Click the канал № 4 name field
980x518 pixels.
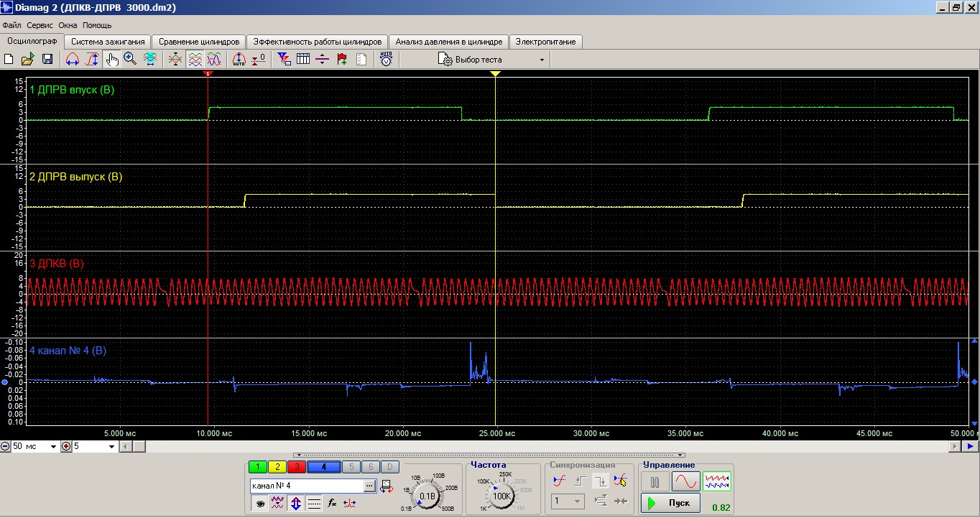point(308,486)
